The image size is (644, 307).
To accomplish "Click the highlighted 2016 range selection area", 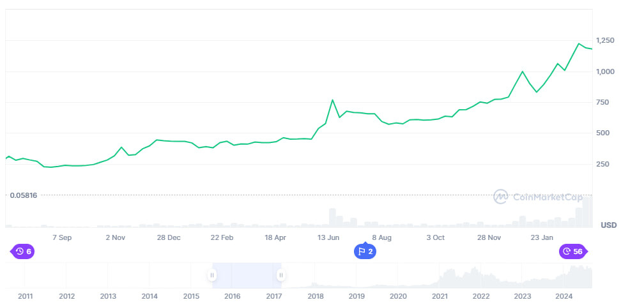I will point(247,275).
